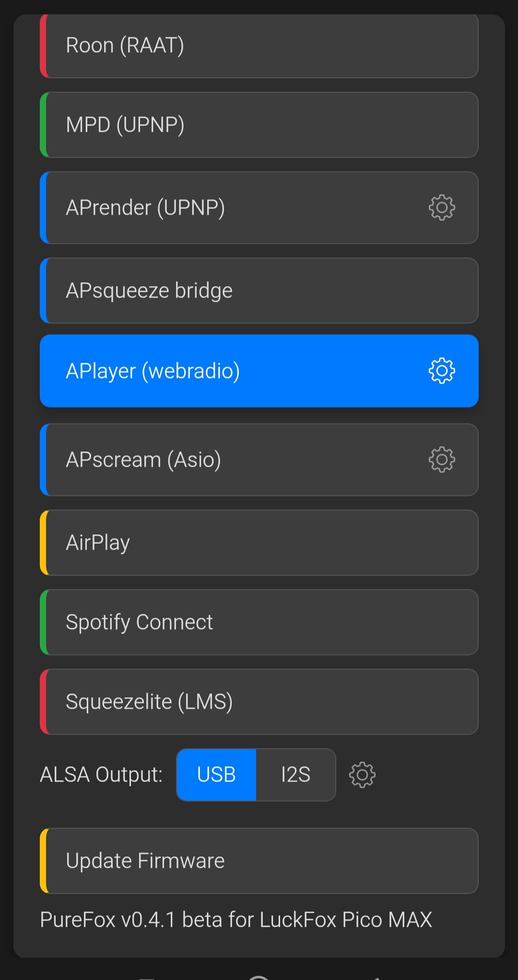518x980 pixels.
Task: Click yellow color bar on AirPlay entry
Action: click(x=44, y=542)
